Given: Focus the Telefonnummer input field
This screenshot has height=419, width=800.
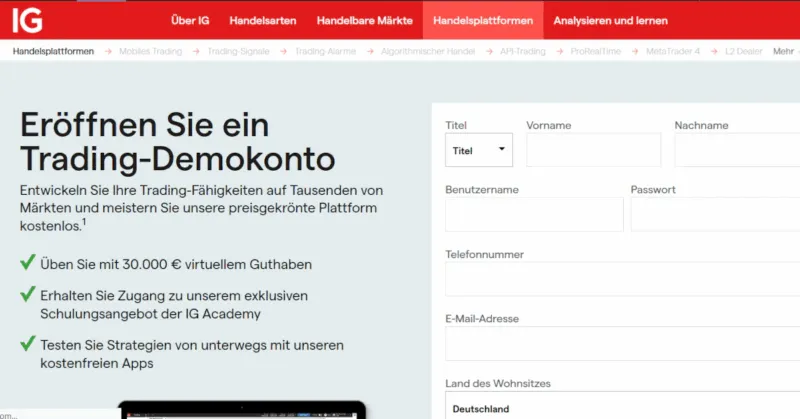Looking at the screenshot, I should coord(622,279).
